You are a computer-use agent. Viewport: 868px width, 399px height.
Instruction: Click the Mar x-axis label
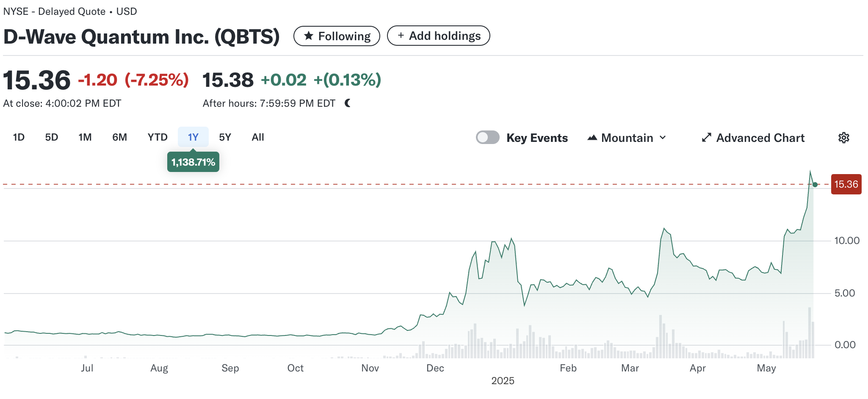click(x=630, y=368)
